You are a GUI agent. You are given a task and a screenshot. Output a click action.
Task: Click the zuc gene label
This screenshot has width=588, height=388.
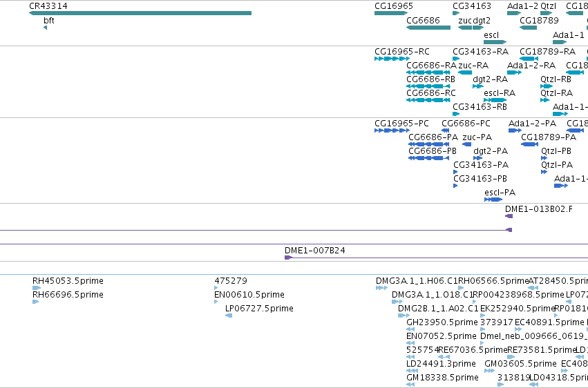coord(465,20)
